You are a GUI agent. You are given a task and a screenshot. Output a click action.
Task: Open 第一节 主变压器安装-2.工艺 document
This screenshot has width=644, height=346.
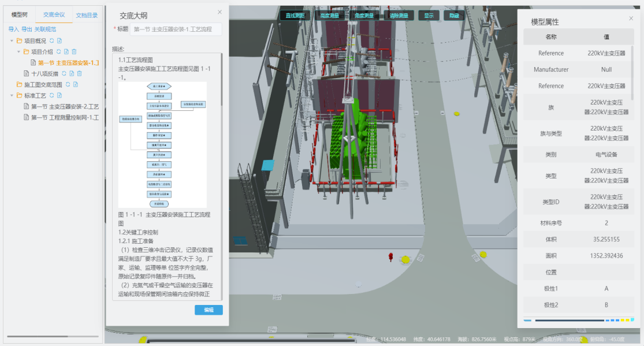tap(65, 106)
